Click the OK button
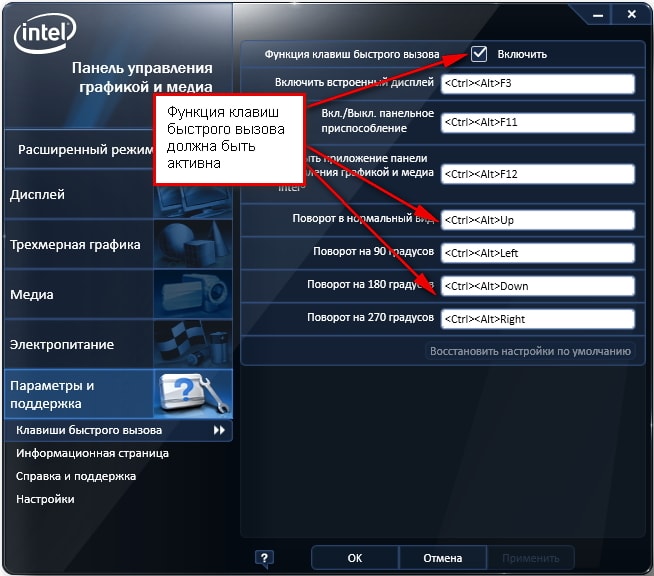 click(355, 558)
